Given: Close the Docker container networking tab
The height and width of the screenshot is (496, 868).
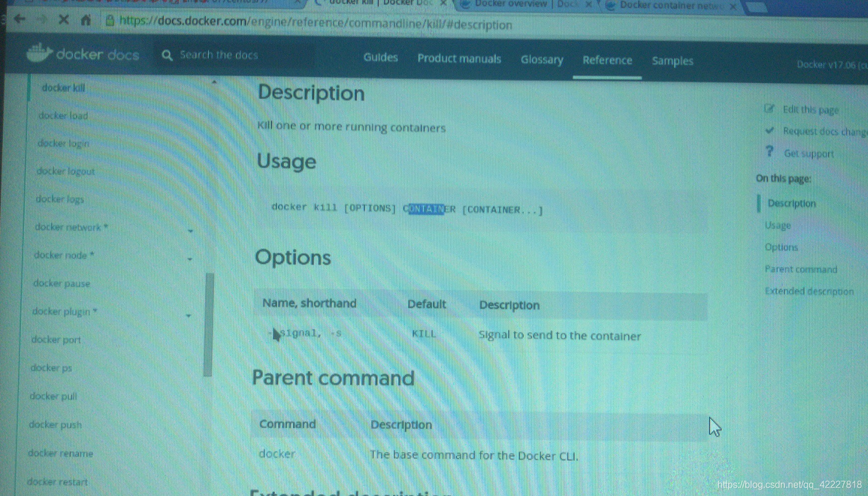Looking at the screenshot, I should coord(733,7).
